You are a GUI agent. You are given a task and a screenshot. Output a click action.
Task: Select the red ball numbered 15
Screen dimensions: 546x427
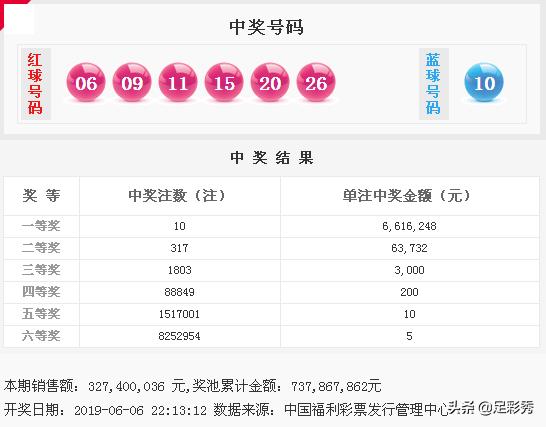click(x=224, y=82)
